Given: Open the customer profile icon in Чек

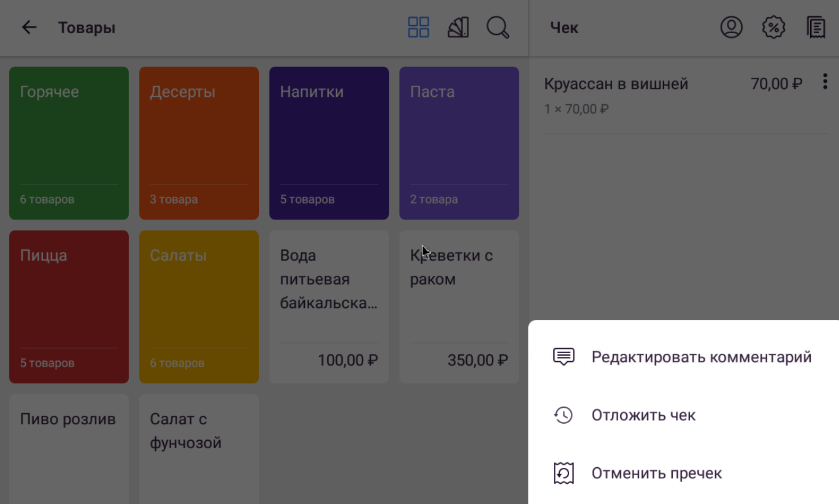Looking at the screenshot, I should [x=731, y=28].
